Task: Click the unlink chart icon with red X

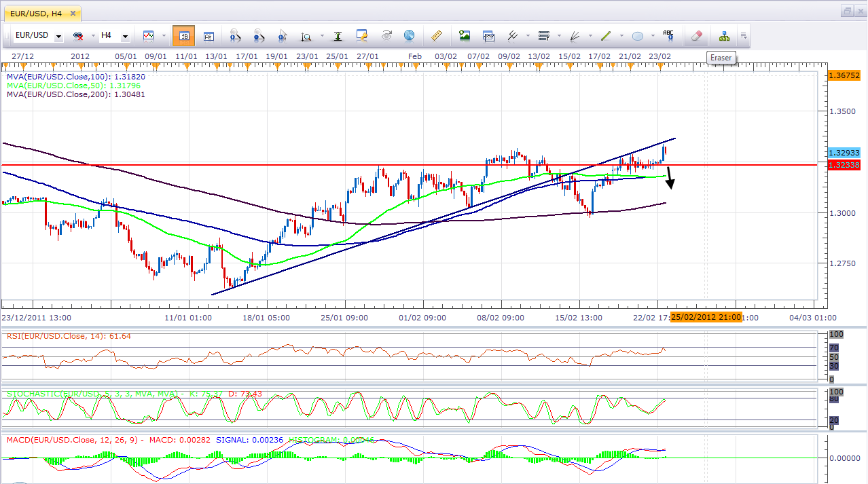Action: 78,35
